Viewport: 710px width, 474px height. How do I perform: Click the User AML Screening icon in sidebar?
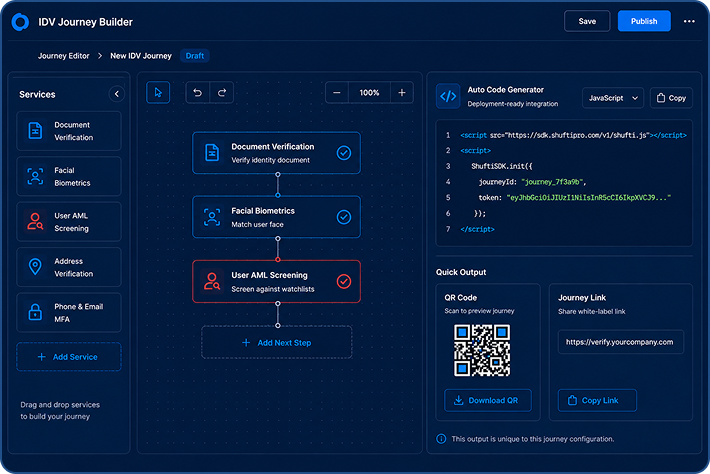(35, 221)
